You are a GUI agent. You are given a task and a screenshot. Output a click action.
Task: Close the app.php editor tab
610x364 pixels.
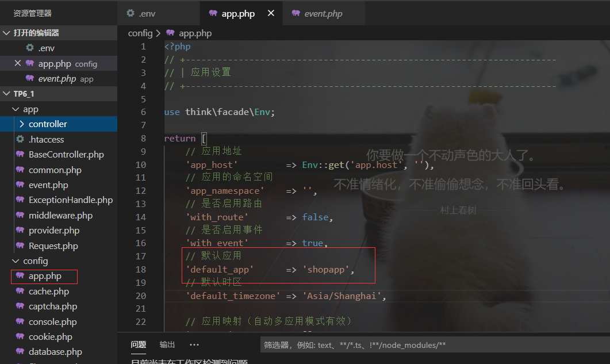point(271,13)
